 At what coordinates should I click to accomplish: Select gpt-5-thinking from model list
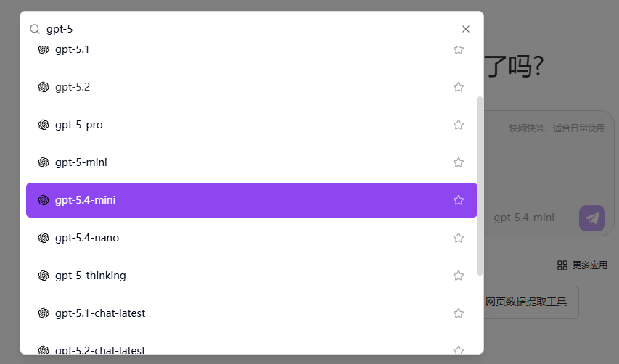(x=90, y=276)
